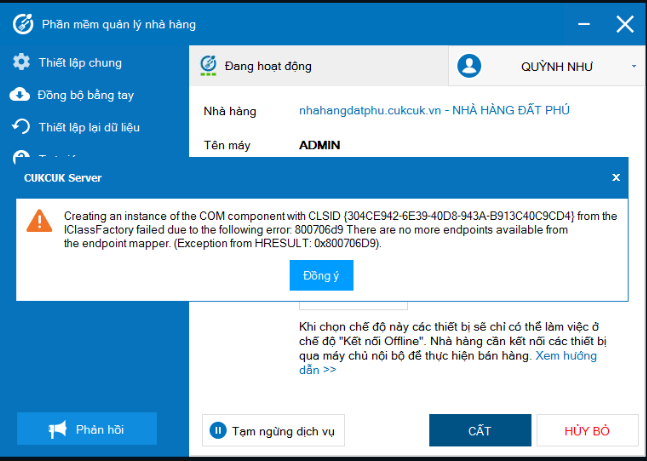
Task: Click the Tên máy field label
Action: pos(227,145)
